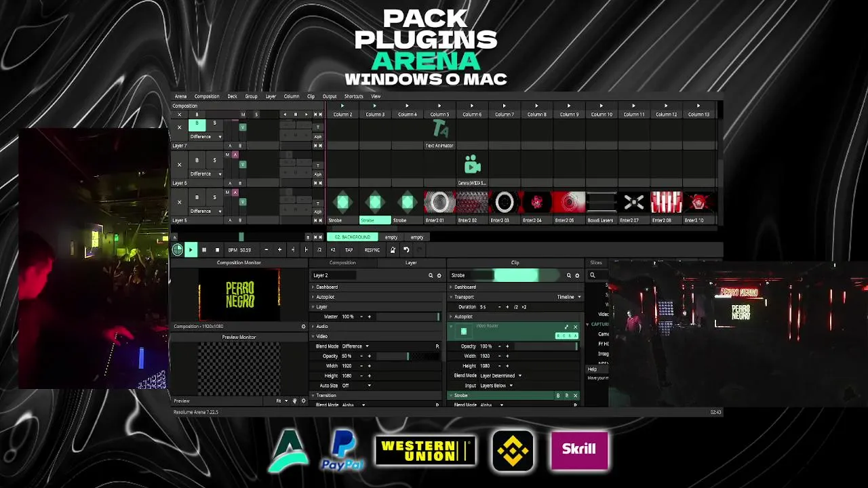The height and width of the screenshot is (488, 868).
Task: Open Clip panel settings gear icon
Action: 577,276
